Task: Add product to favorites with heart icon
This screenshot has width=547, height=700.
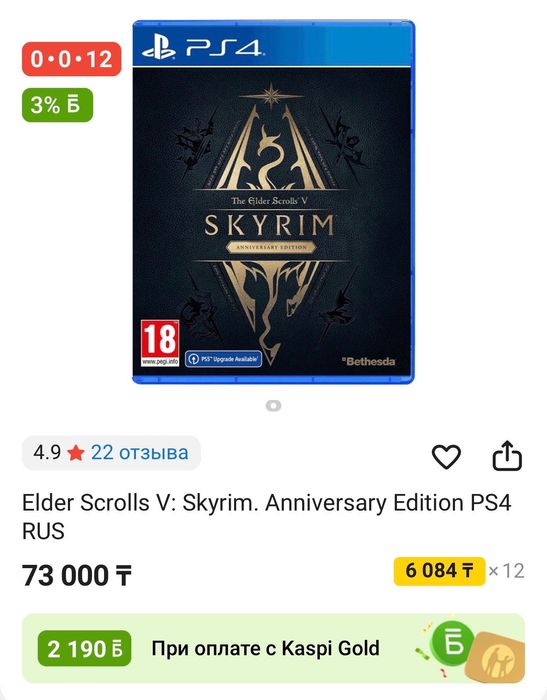Action: [446, 456]
